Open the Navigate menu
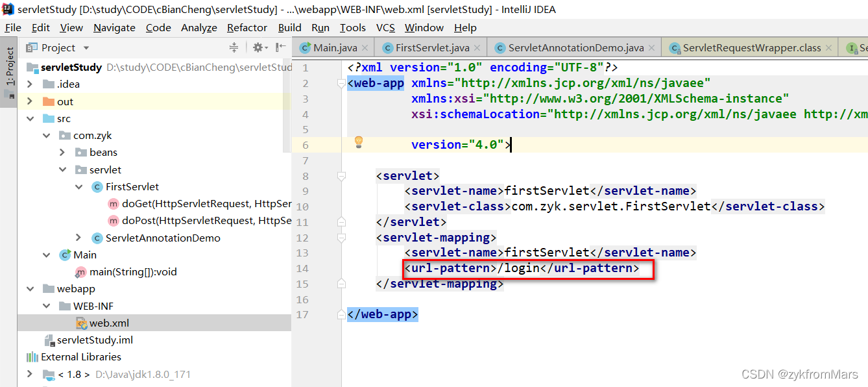 114,28
